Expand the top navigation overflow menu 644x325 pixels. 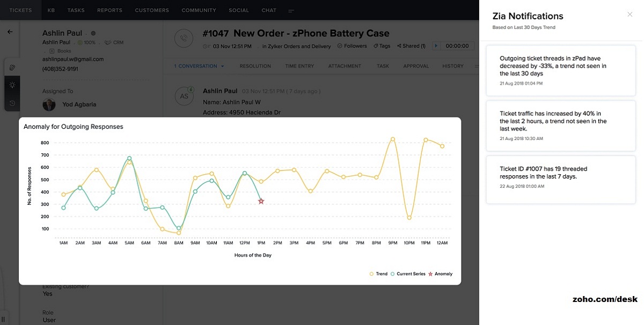coord(291,10)
